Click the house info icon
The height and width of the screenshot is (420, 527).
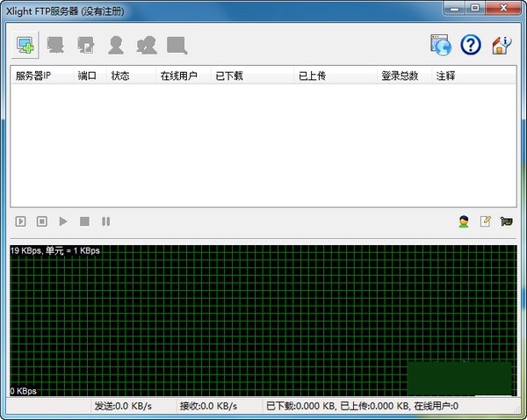[x=501, y=44]
